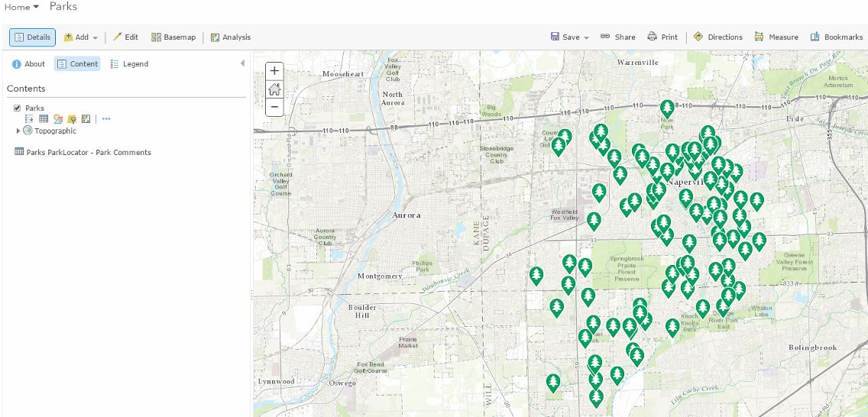This screenshot has width=868, height=417.
Task: Zoom out with the map minus button
Action: [274, 107]
